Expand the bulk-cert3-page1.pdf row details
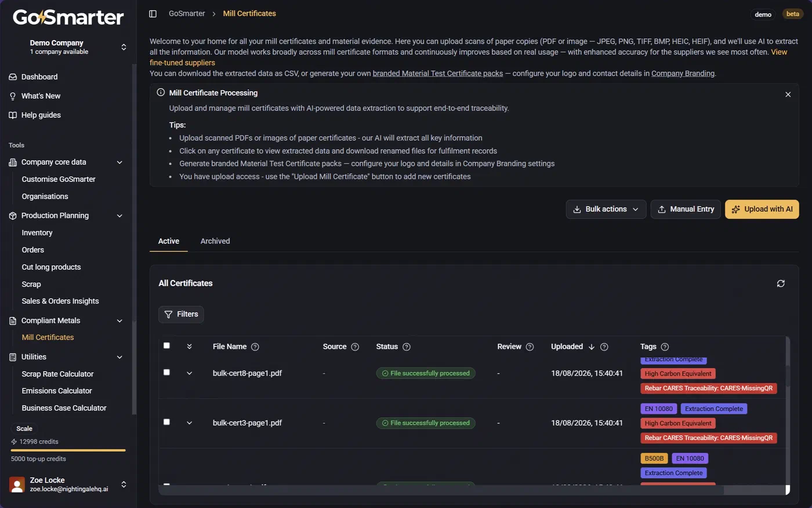The height and width of the screenshot is (508, 812). coord(189,423)
